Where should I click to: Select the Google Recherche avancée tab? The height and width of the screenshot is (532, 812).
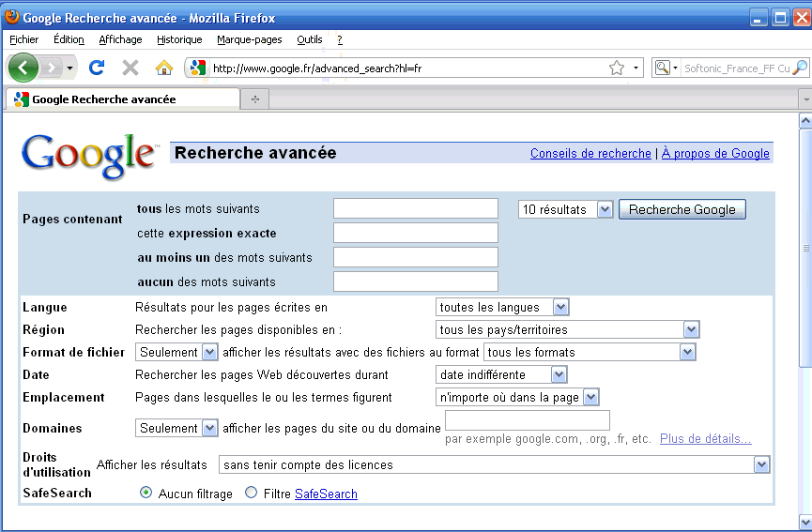click(123, 99)
